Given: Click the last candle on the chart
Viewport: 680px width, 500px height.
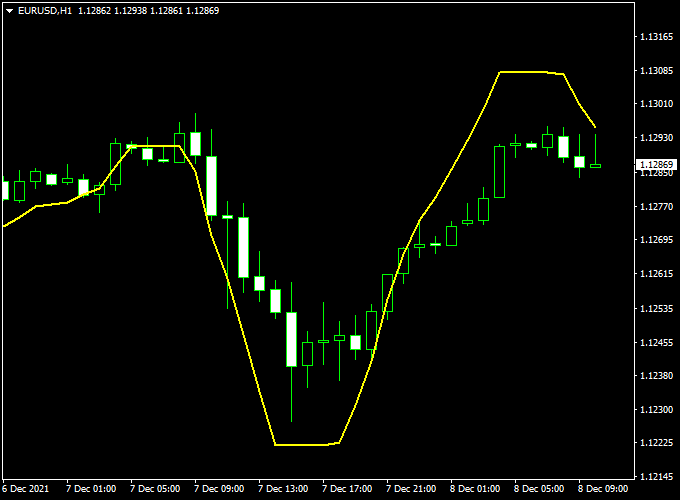Looking at the screenshot, I should tap(595, 165).
